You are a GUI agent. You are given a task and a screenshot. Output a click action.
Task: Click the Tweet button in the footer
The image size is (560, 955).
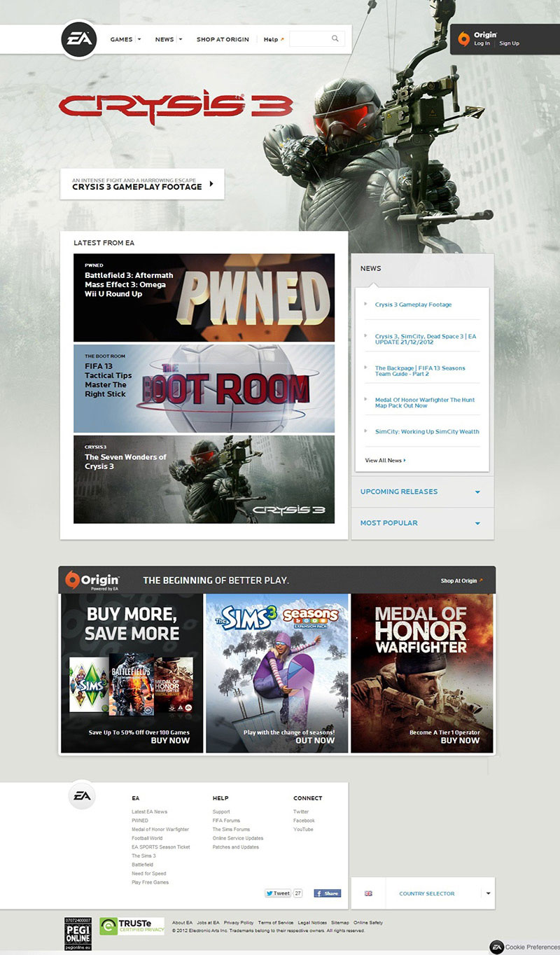click(278, 893)
